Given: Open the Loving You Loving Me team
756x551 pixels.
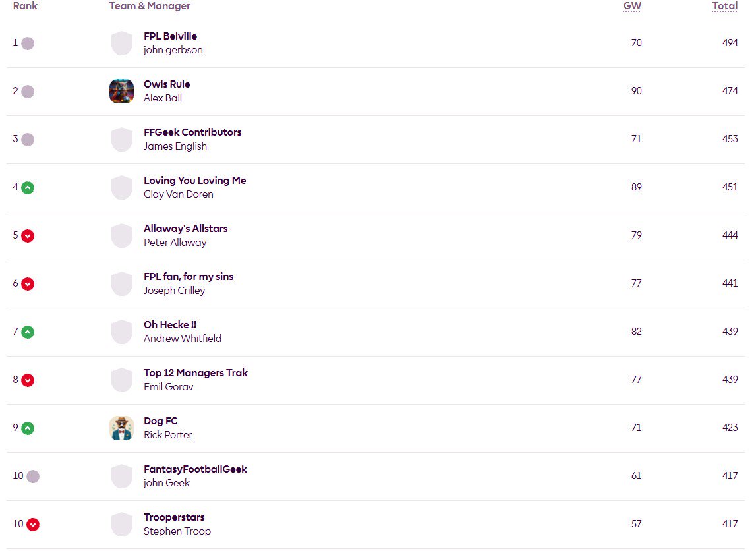Looking at the screenshot, I should 195,181.
